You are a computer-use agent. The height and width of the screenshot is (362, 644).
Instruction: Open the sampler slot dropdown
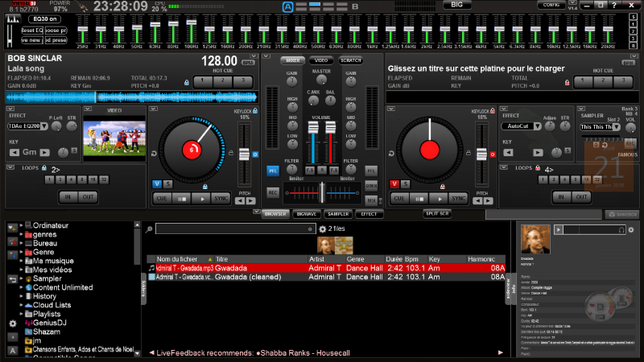pyautogui.click(x=616, y=127)
